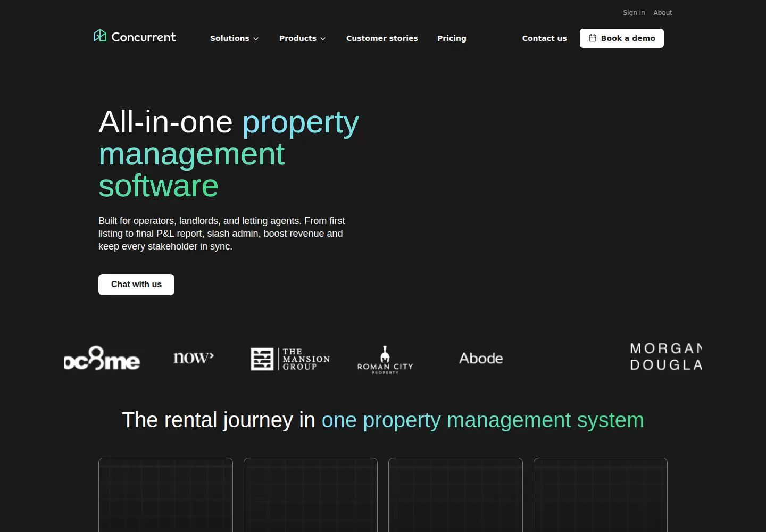Viewport: 766px width, 532px height.
Task: Click the Roman City Property logo
Action: point(385,360)
